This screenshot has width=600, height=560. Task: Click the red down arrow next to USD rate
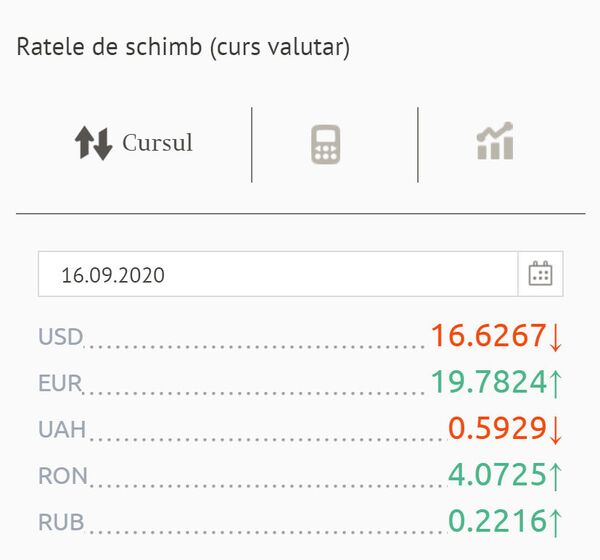(555, 337)
